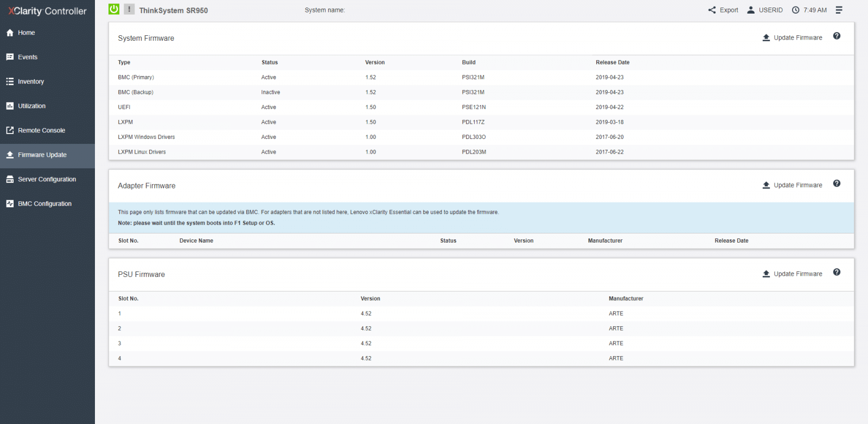Screen dimensions: 868x424
Task: Click ARTE manufacturer for PSU slot 4
Action: click(x=616, y=358)
